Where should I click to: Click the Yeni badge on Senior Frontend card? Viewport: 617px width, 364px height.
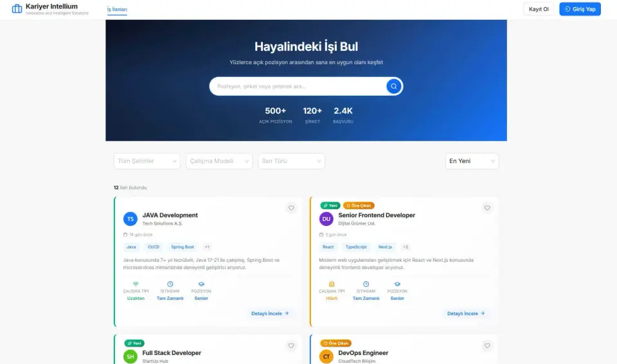pyautogui.click(x=330, y=205)
